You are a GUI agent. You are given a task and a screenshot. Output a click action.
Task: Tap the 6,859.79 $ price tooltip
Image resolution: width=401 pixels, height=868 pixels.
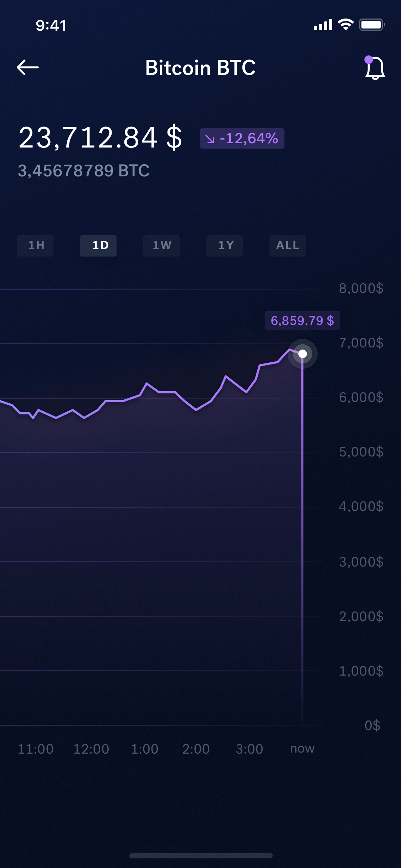(303, 321)
